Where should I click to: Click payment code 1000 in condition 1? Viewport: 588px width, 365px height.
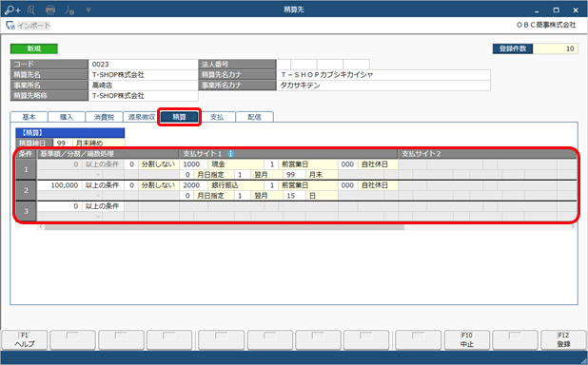(x=193, y=164)
